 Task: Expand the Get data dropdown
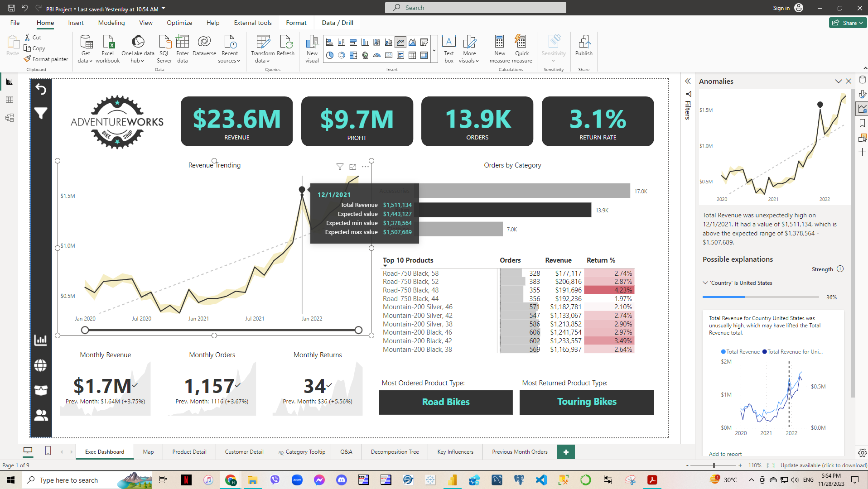(x=85, y=61)
